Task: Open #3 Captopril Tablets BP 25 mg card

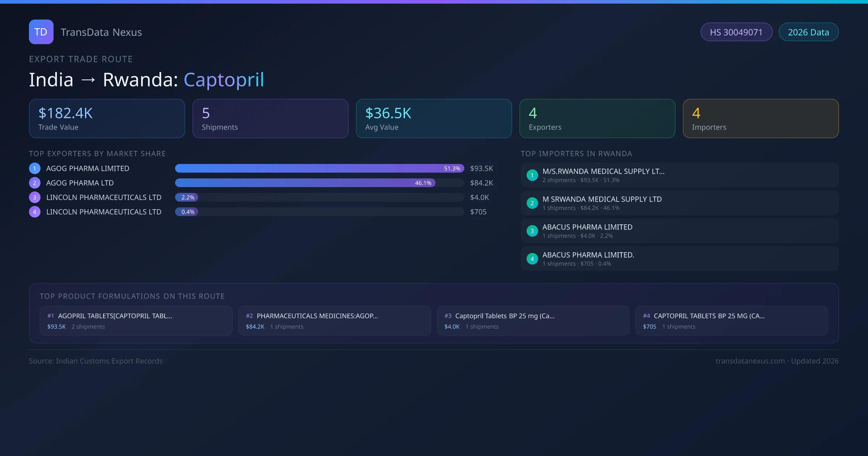Action: pos(533,321)
